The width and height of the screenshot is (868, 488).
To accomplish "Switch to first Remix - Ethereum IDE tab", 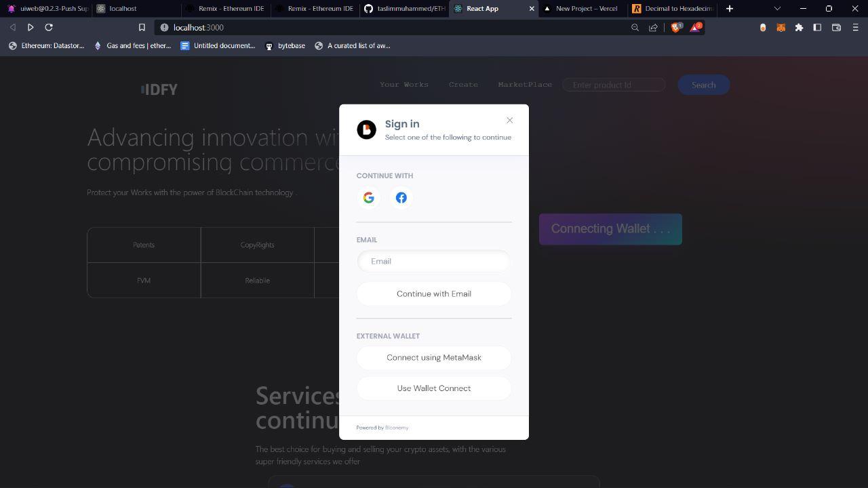I will [x=226, y=8].
